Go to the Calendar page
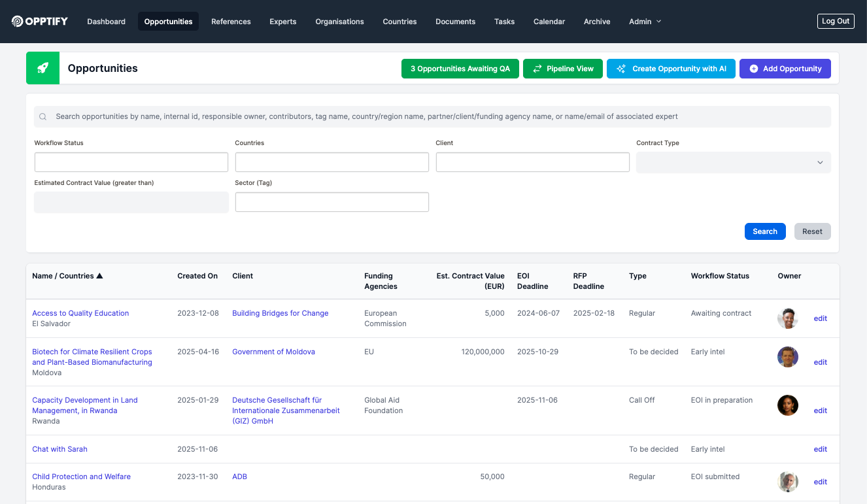Image resolution: width=867 pixels, height=504 pixels. coord(549,22)
